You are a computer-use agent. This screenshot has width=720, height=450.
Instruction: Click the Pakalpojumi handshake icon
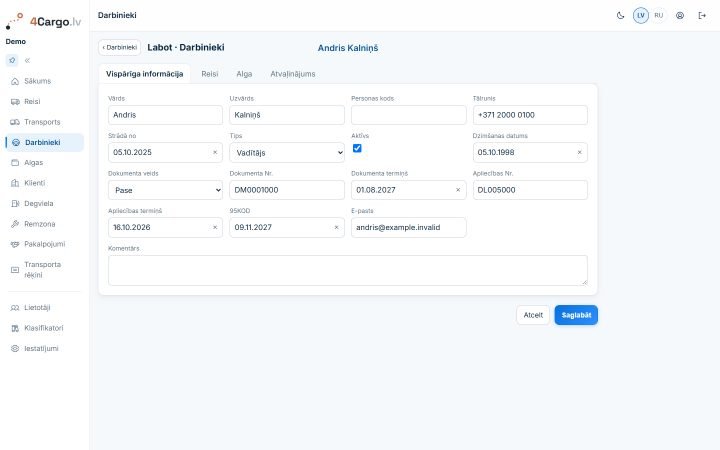[x=15, y=244]
